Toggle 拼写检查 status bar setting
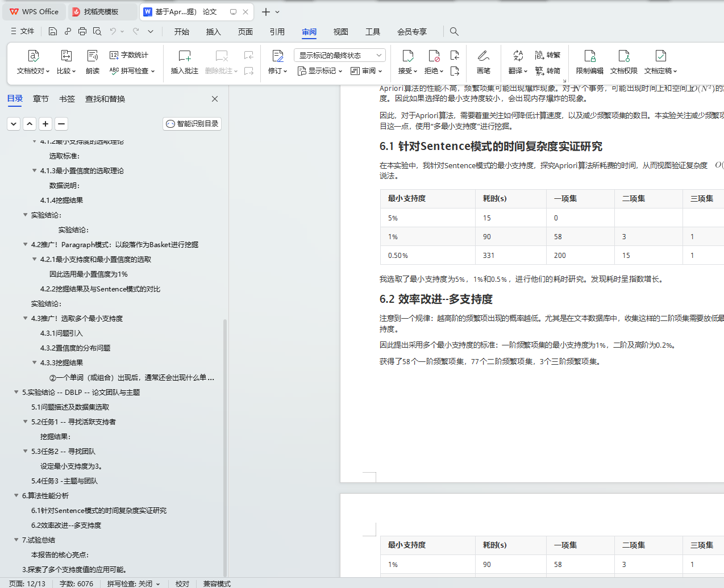Image resolution: width=724 pixels, height=588 pixels. (134, 583)
